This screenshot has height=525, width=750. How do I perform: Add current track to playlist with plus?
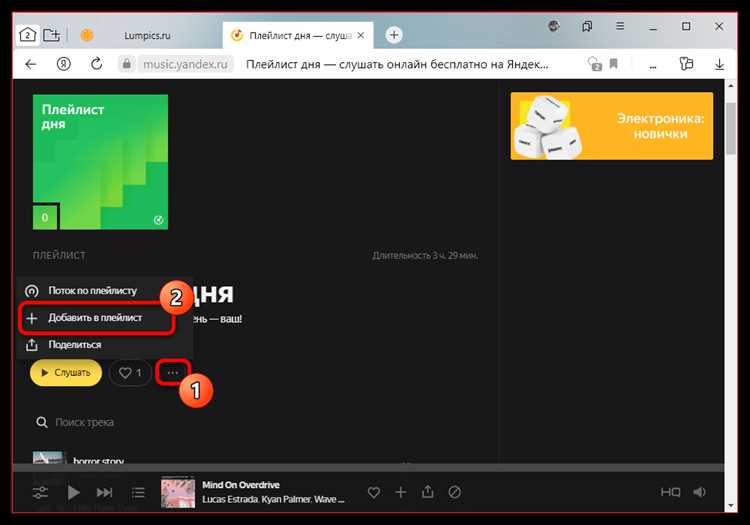coord(401,492)
